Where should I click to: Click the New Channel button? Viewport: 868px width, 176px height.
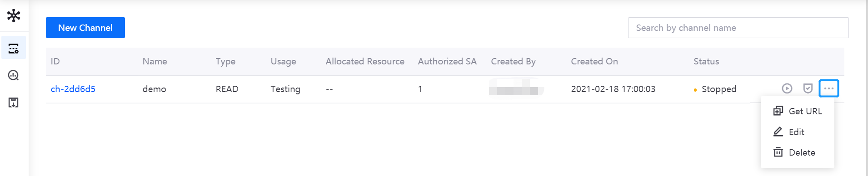(x=85, y=28)
